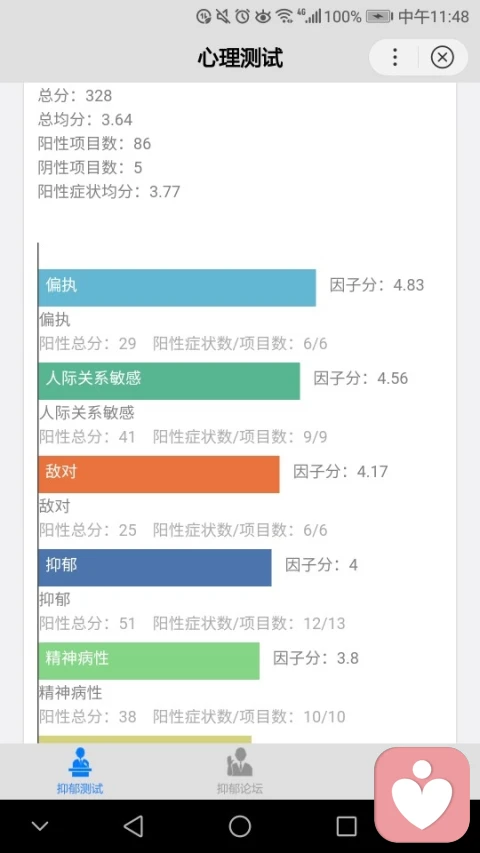Select the dark blue 抑郁 bar
The width and height of the screenshot is (480, 853).
tap(155, 567)
